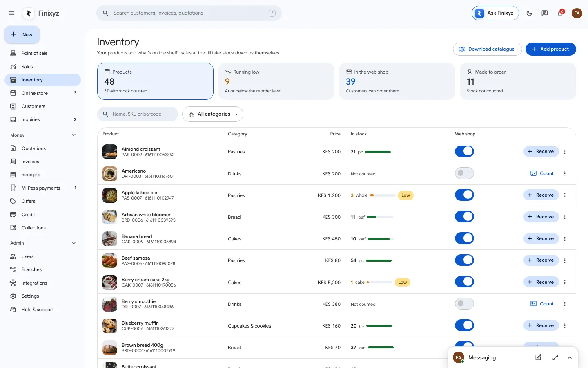Open notifications bell icon
The height and width of the screenshot is (368, 588).
pyautogui.click(x=560, y=13)
